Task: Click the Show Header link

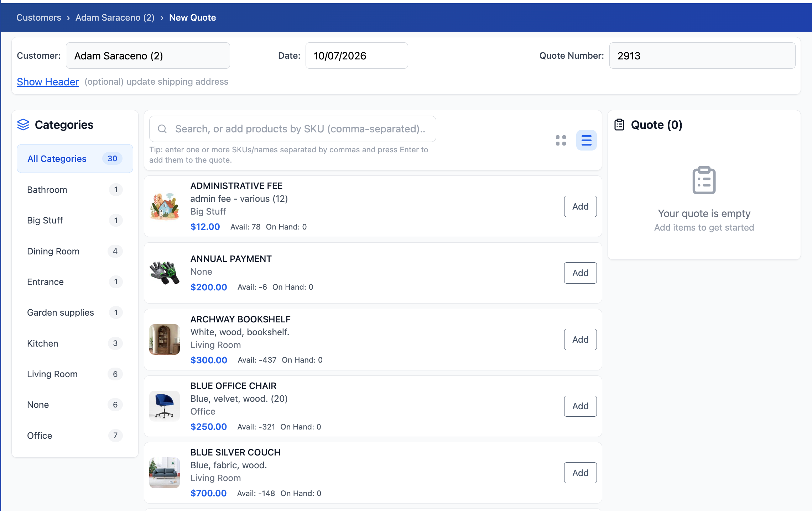Action: coord(48,81)
